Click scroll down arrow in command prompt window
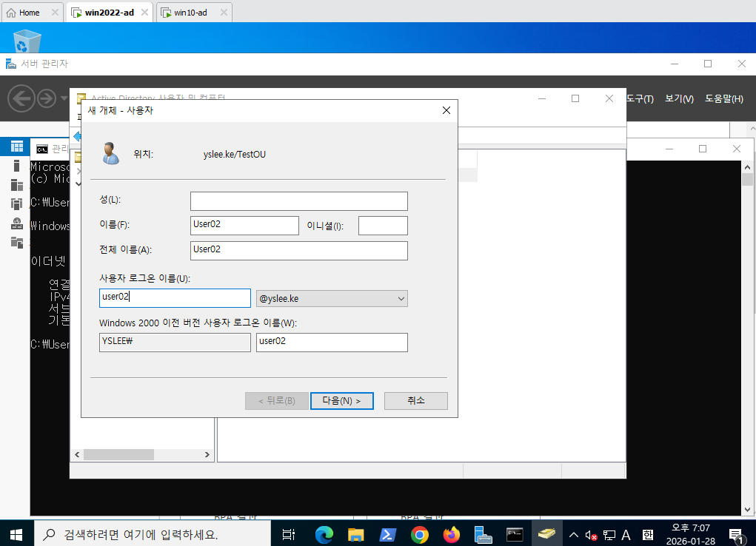This screenshot has width=756, height=546. coord(747,509)
